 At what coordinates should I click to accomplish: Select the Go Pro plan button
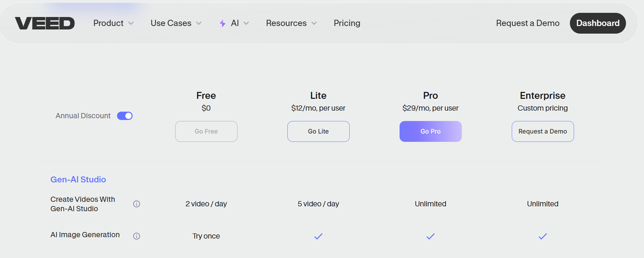[x=431, y=132]
